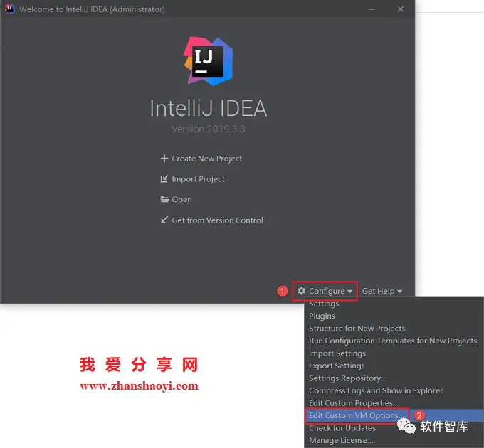The width and height of the screenshot is (484, 448).
Task: Click the folder icon beside Open
Action: 164,199
